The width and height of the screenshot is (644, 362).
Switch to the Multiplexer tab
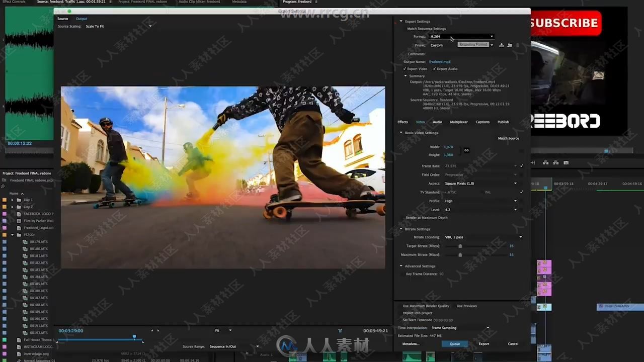click(x=459, y=122)
